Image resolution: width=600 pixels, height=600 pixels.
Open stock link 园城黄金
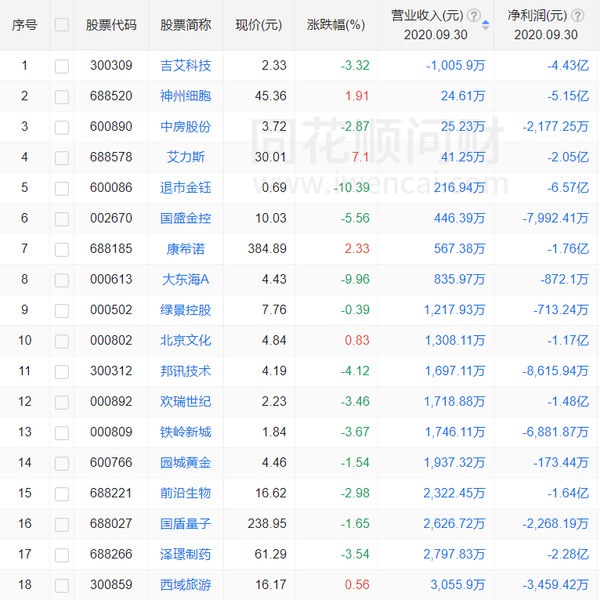[x=186, y=463]
